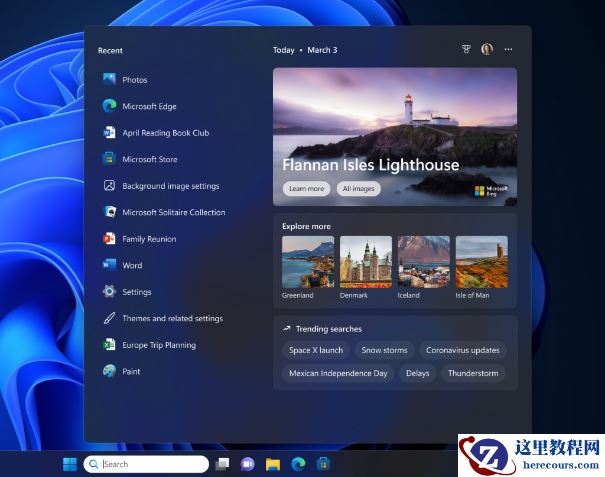Click the Learn more button on lighthouse image
This screenshot has width=605, height=477.
306,189
